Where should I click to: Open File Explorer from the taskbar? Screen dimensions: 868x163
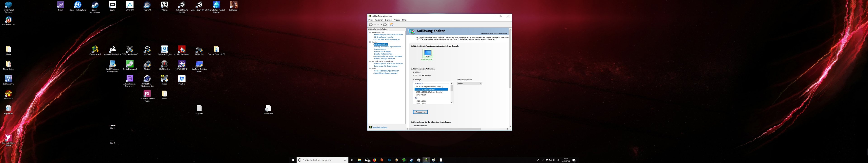[360, 160]
